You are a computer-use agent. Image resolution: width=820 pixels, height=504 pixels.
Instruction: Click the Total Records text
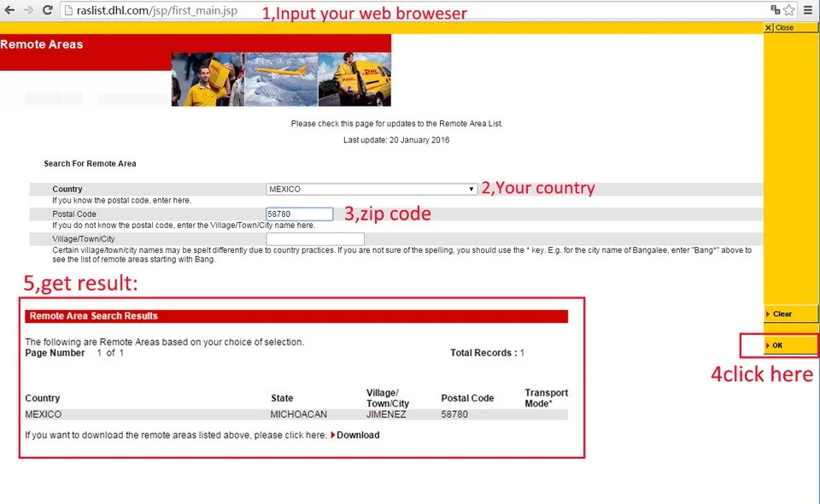[x=488, y=353]
